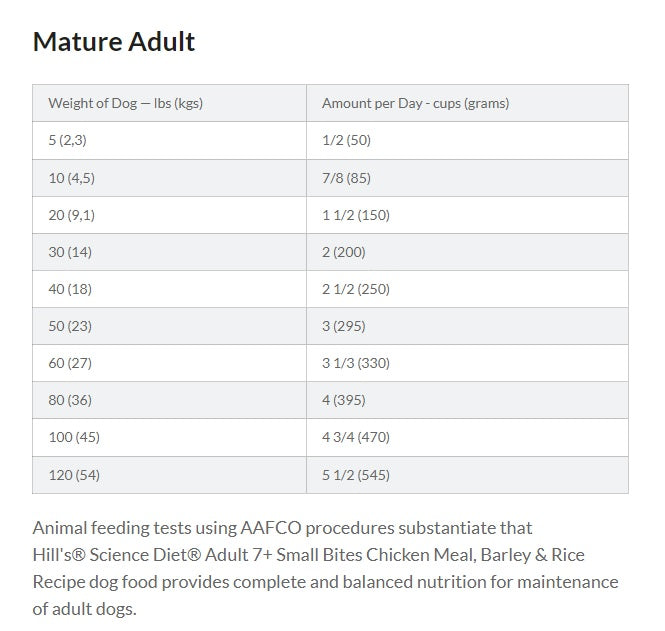
Task: Click the AAFCO procedures statement paragraph
Action: point(325,568)
